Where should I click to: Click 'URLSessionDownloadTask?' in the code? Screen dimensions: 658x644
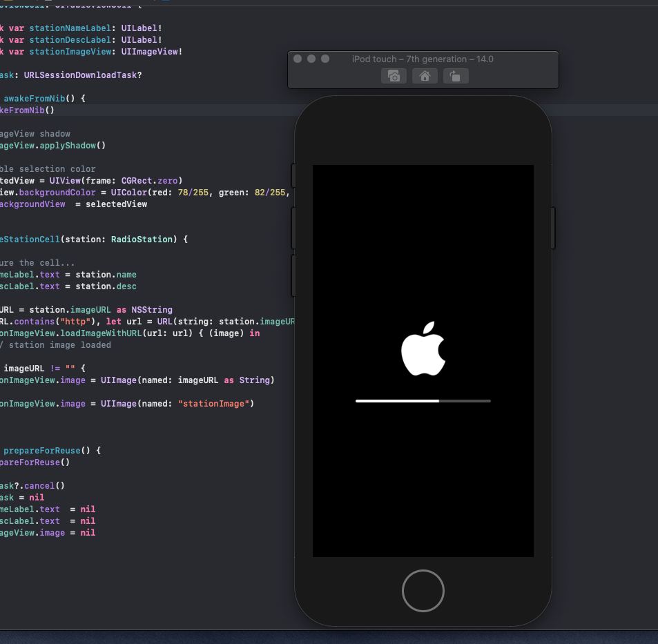(x=83, y=75)
